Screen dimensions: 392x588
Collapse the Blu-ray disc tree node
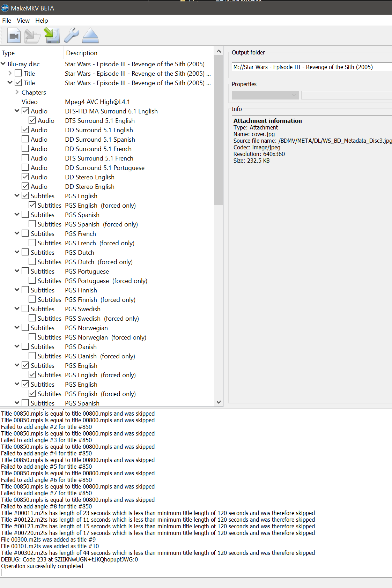(3, 64)
